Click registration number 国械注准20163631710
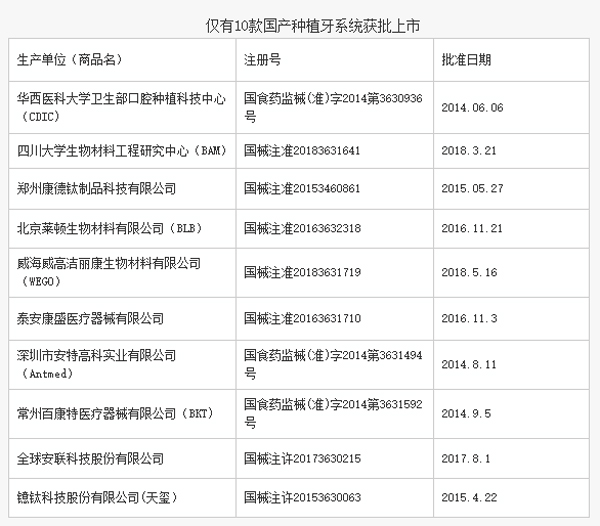The image size is (600, 526). [302, 318]
